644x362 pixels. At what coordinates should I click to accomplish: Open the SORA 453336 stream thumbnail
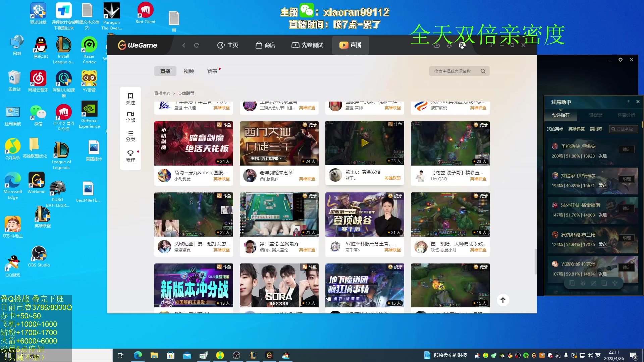click(279, 286)
